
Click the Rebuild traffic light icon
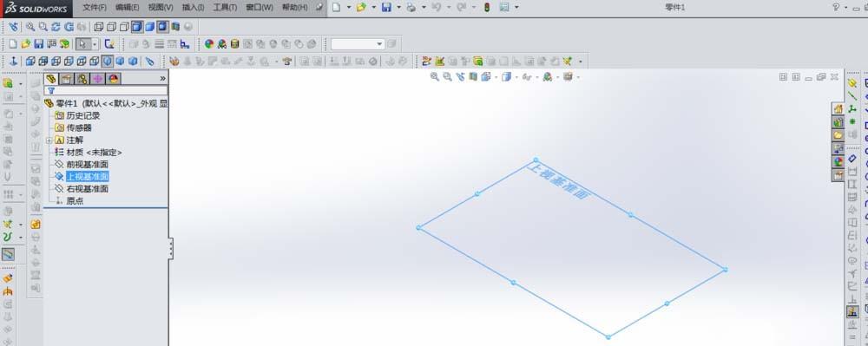click(487, 7)
